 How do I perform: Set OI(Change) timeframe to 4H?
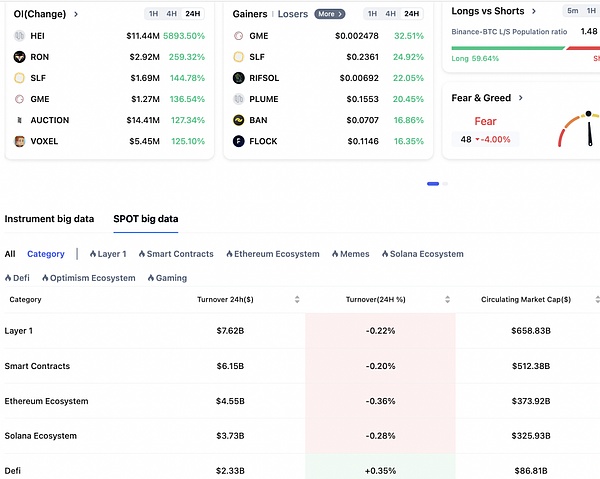pyautogui.click(x=171, y=14)
